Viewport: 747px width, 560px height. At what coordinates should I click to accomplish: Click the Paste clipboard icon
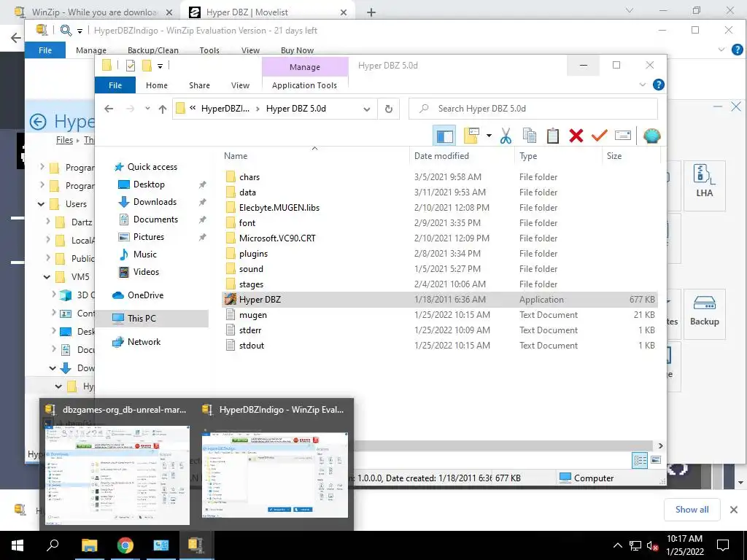click(553, 136)
